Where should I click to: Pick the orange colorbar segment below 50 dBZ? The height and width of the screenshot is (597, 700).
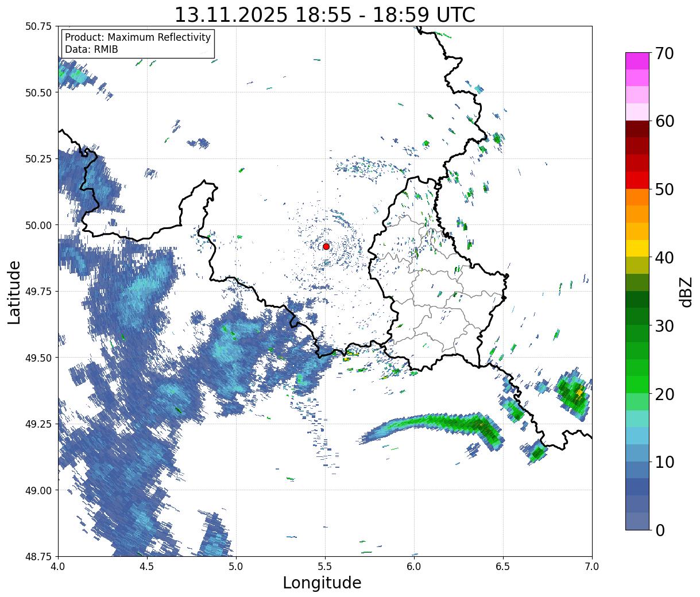(637, 197)
